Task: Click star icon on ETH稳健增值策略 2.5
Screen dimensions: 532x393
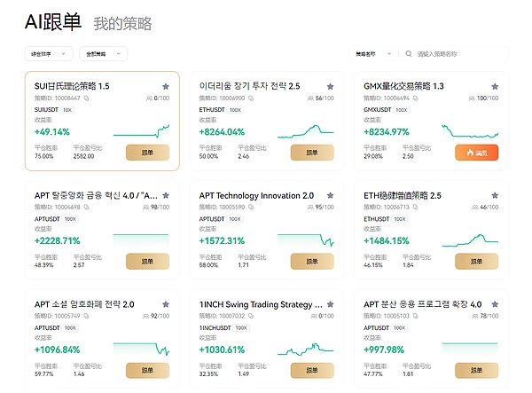Action: [x=495, y=195]
